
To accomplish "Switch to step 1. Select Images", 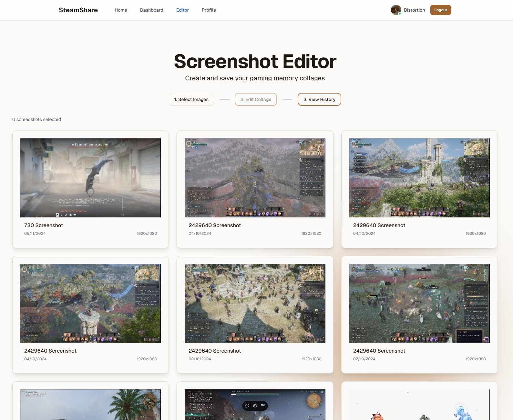I will [191, 99].
